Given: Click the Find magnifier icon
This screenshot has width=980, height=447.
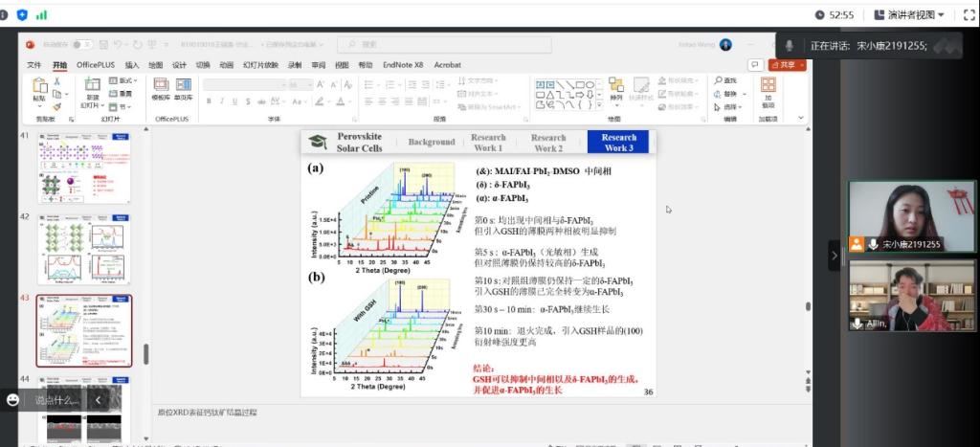Looking at the screenshot, I should pyautogui.click(x=718, y=80).
